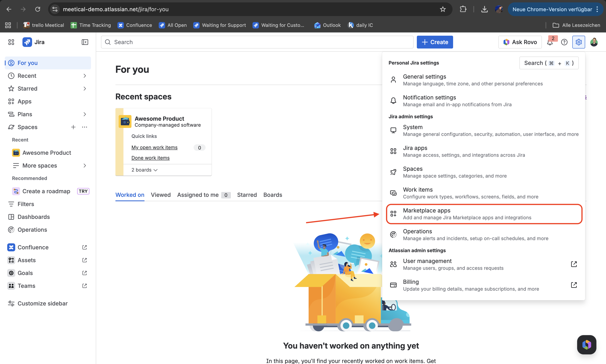This screenshot has width=606, height=364.
Task: Open User management in Atlassian admin settings
Action: coord(483,264)
